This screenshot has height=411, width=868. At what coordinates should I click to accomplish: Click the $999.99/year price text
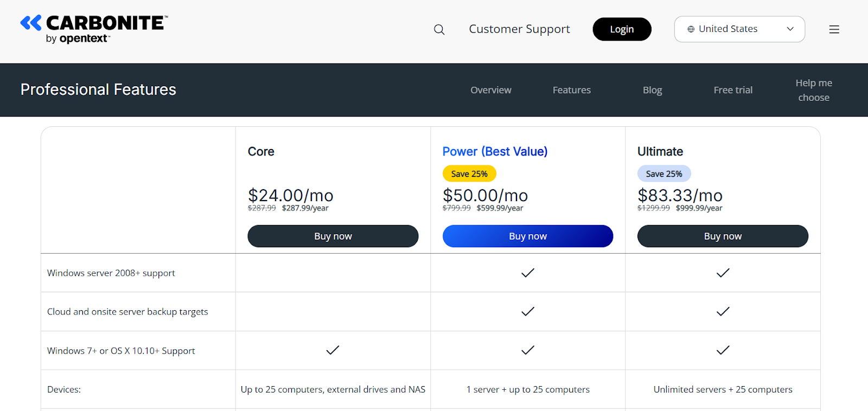699,208
